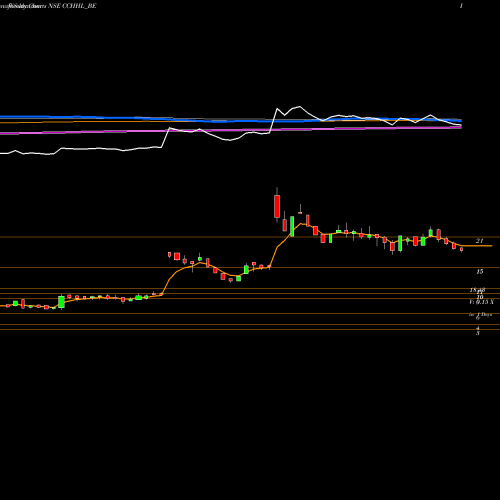This screenshot has height=500, width=500.
Task: Click the NSE CCHHL_BE chart title
Action: click(x=72, y=6)
